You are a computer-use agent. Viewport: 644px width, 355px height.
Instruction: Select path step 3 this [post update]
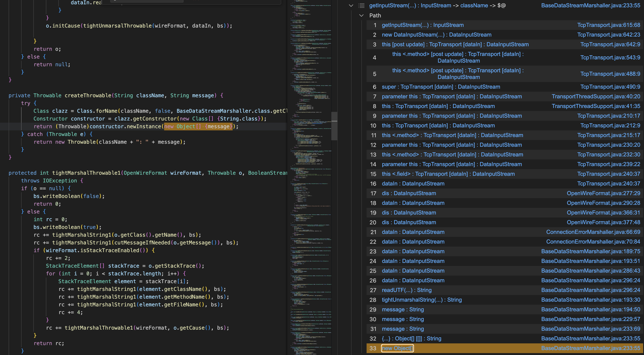(x=455, y=45)
